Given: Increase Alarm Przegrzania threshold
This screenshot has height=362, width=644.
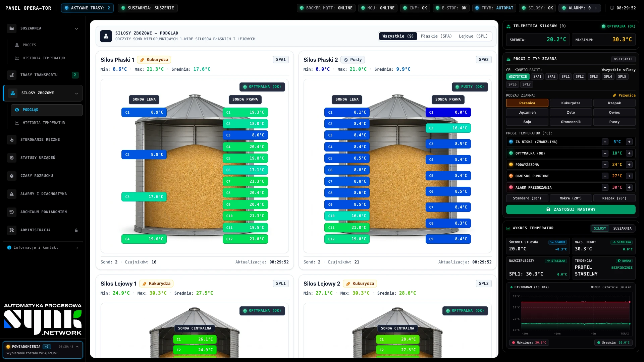Looking at the screenshot, I should pyautogui.click(x=629, y=188).
